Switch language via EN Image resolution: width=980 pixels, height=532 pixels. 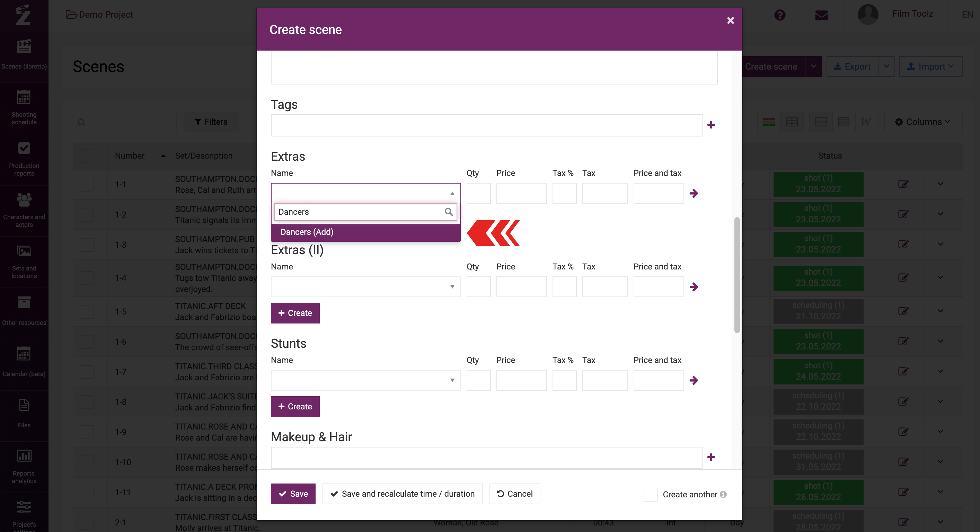click(x=967, y=15)
